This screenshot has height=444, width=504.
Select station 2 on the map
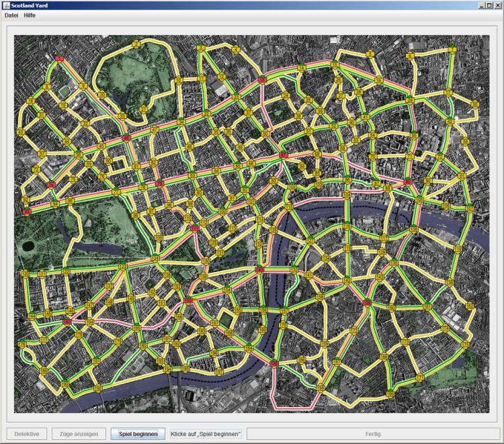136,44
